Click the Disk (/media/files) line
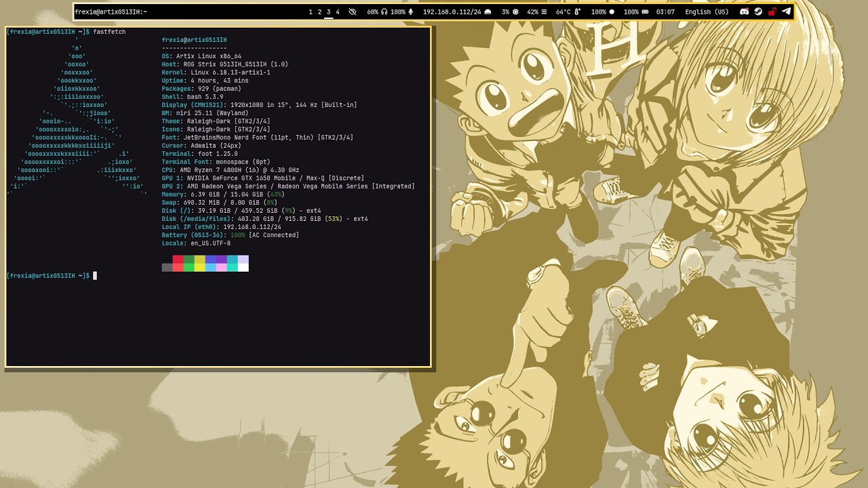This screenshot has height=488, width=868. pos(265,219)
